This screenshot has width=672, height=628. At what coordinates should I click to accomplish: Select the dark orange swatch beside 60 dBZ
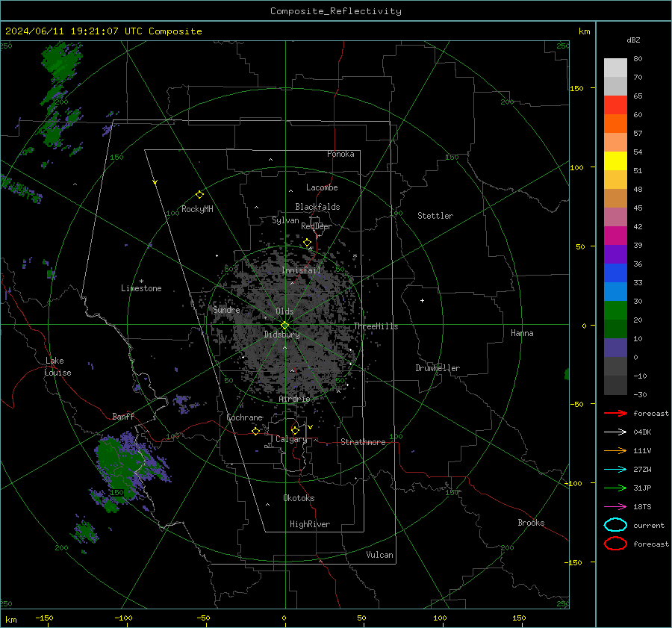click(x=615, y=123)
